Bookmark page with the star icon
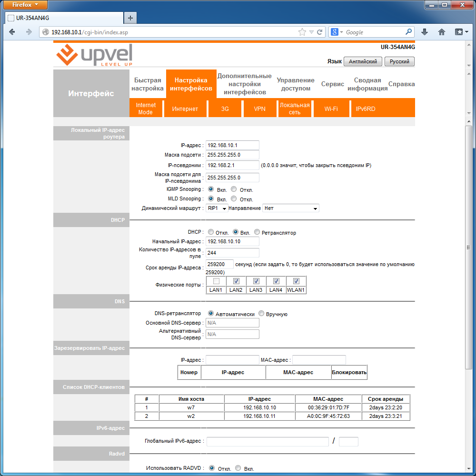 click(302, 32)
